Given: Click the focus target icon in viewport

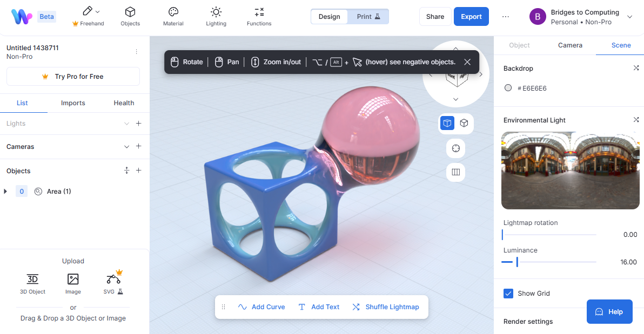Looking at the screenshot, I should (x=455, y=148).
